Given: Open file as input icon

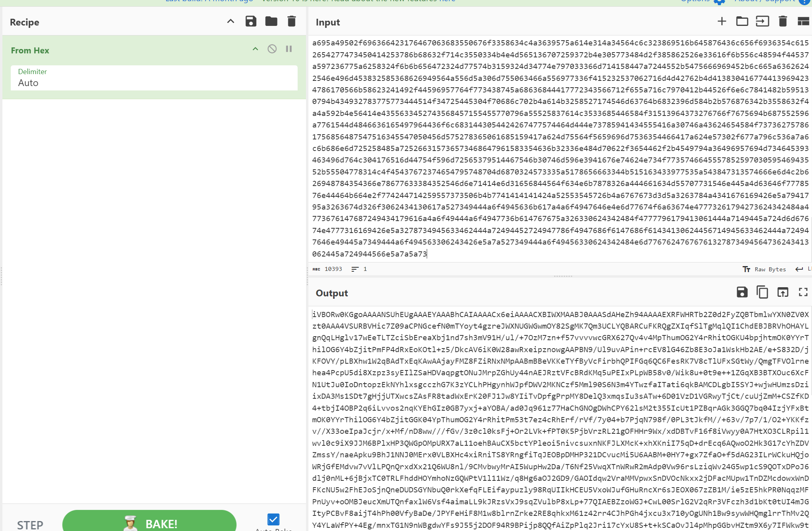Looking at the screenshot, I should pyautogui.click(x=762, y=22).
